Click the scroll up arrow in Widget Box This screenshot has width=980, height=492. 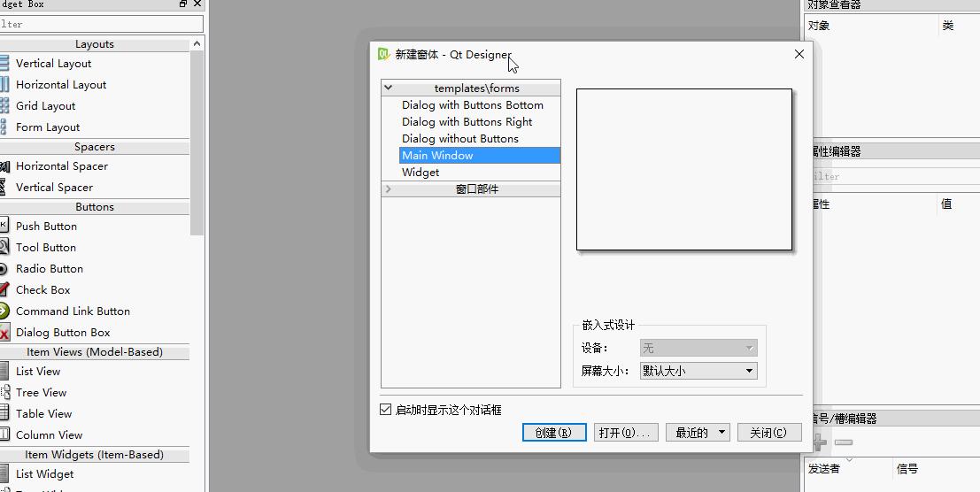[197, 43]
